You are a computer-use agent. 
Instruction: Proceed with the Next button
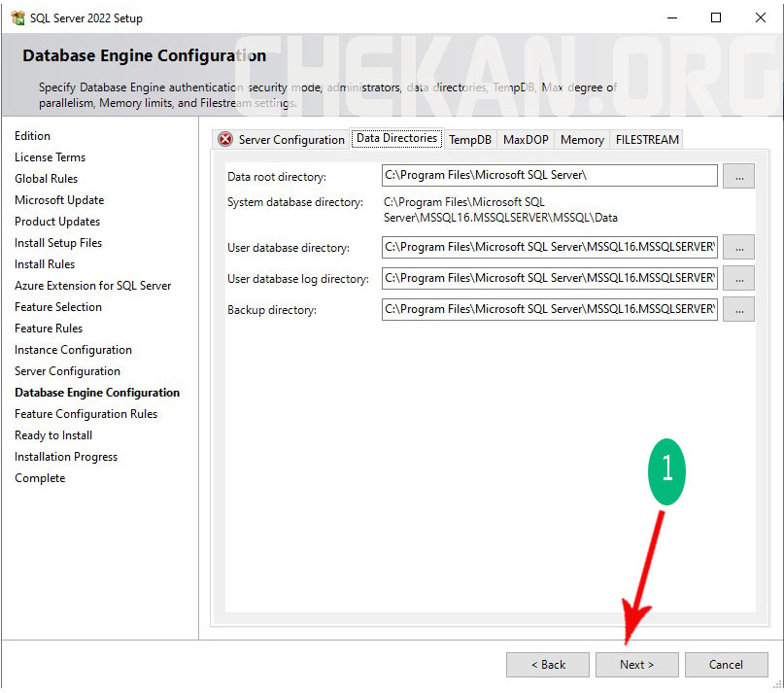[637, 665]
